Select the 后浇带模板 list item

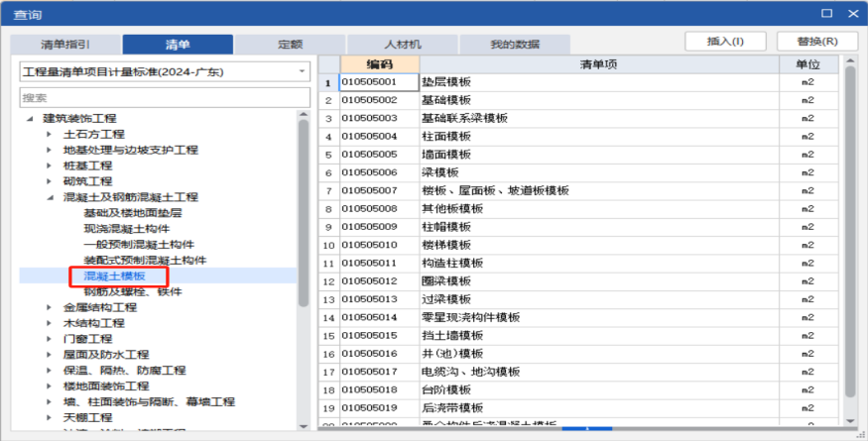tap(452, 407)
